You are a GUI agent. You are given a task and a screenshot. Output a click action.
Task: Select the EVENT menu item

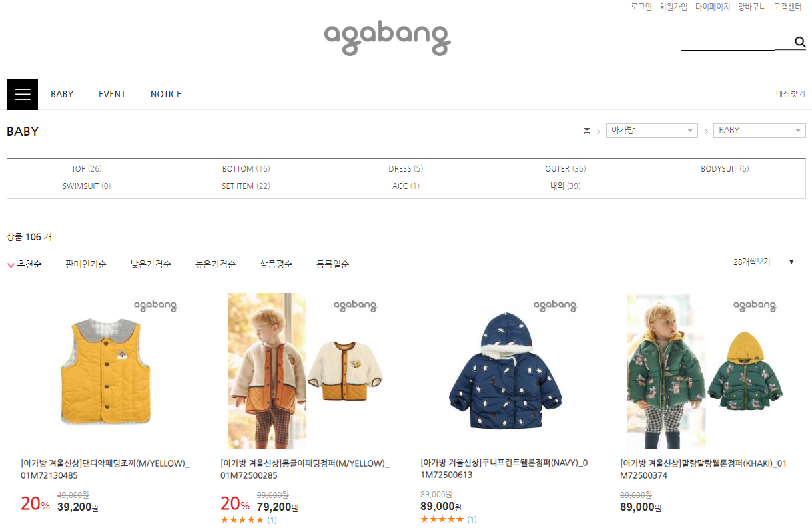tap(112, 94)
